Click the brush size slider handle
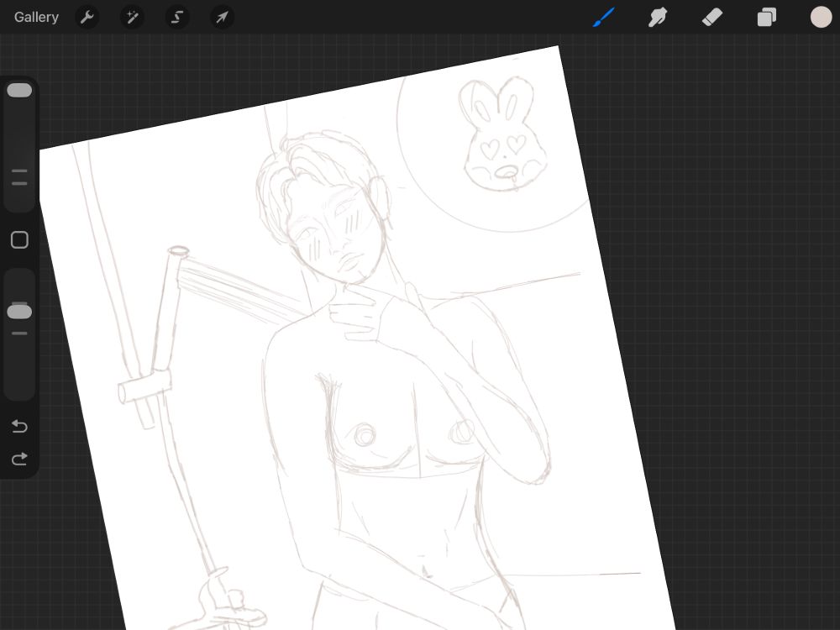Screen dimensions: 840x630 (19, 90)
